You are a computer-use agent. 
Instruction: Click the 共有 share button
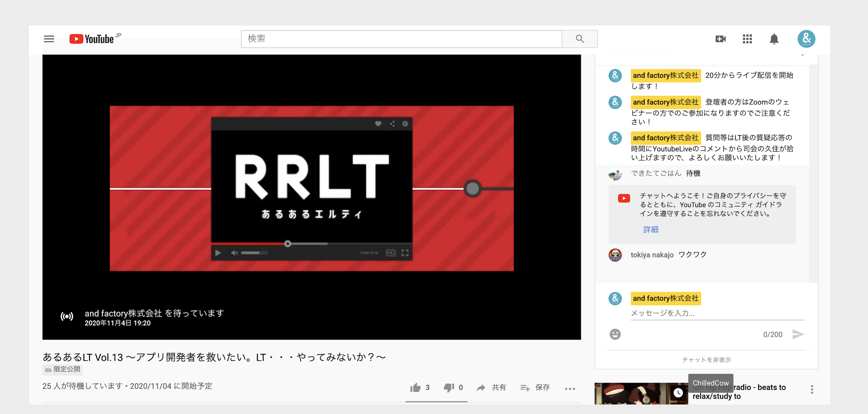[491, 387]
